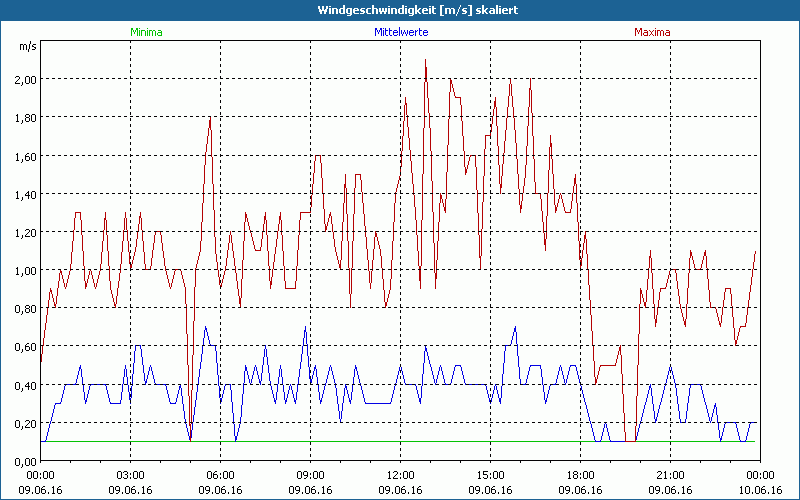The height and width of the screenshot is (500, 800).
Task: Select the 06:00 time axis label
Action: click(221, 476)
